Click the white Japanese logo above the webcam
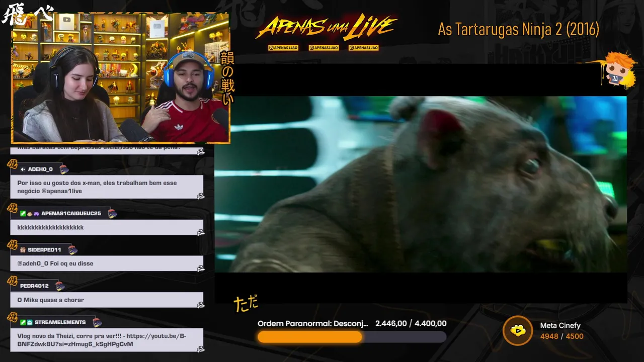This screenshot has height=362, width=644. click(x=28, y=14)
